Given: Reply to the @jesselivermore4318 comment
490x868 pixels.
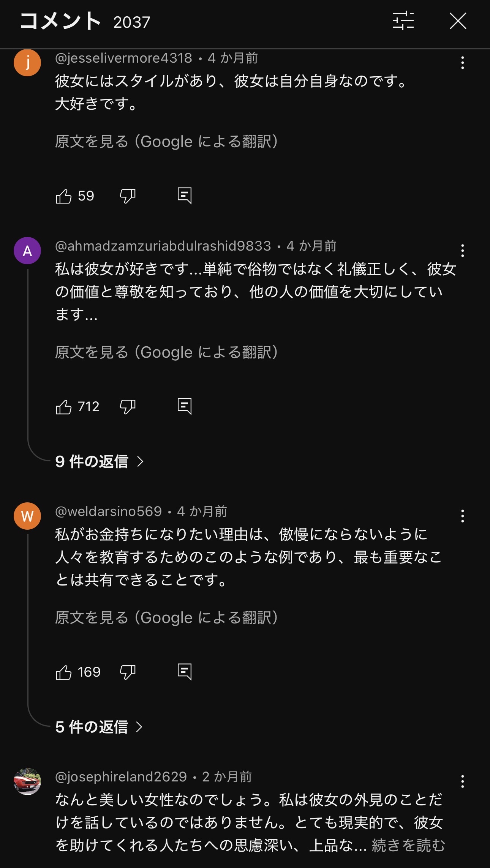Looking at the screenshot, I should click(185, 196).
